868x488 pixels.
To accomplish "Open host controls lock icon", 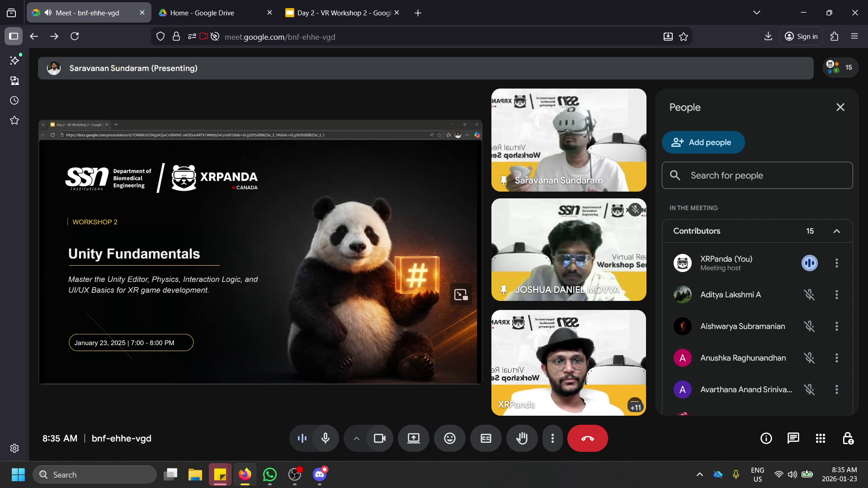I will [x=848, y=438].
